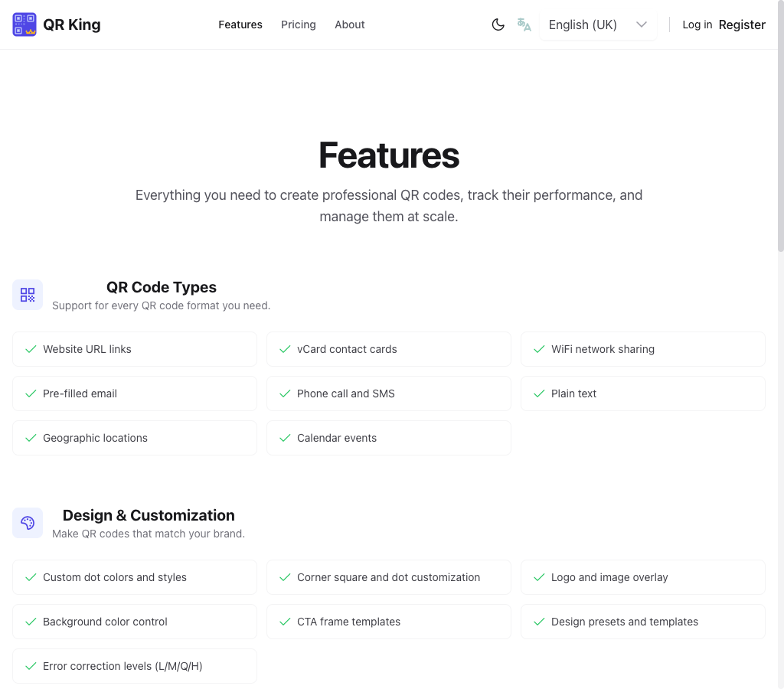
Task: Toggle dark mode with the moon icon
Action: pos(498,24)
